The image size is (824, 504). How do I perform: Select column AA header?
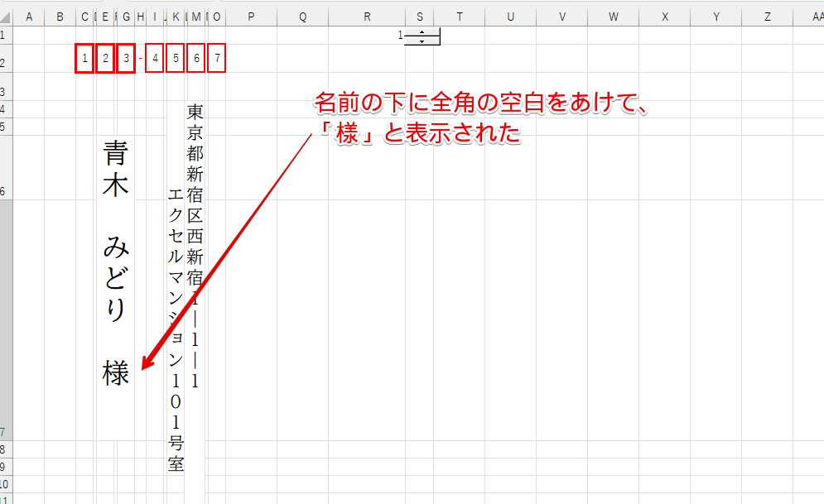coord(817,16)
